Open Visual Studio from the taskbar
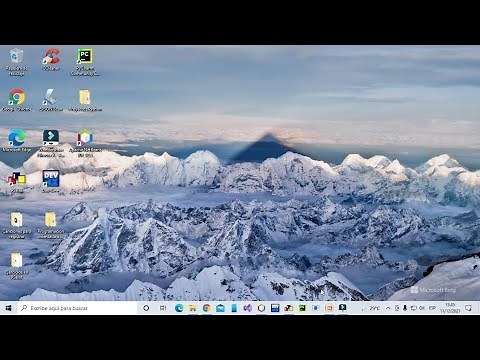Image resolution: width=480 pixels, height=360 pixels. [247, 308]
